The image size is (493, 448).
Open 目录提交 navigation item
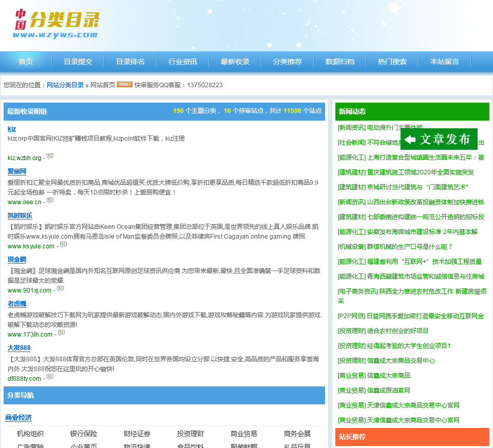coord(78,62)
